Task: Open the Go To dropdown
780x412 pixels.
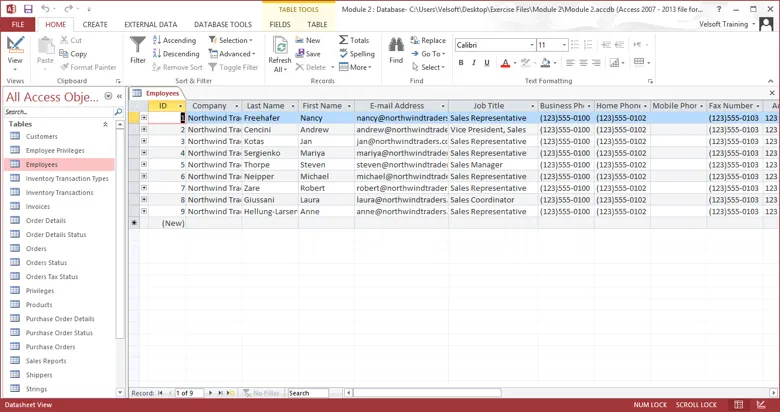Action: click(428, 54)
